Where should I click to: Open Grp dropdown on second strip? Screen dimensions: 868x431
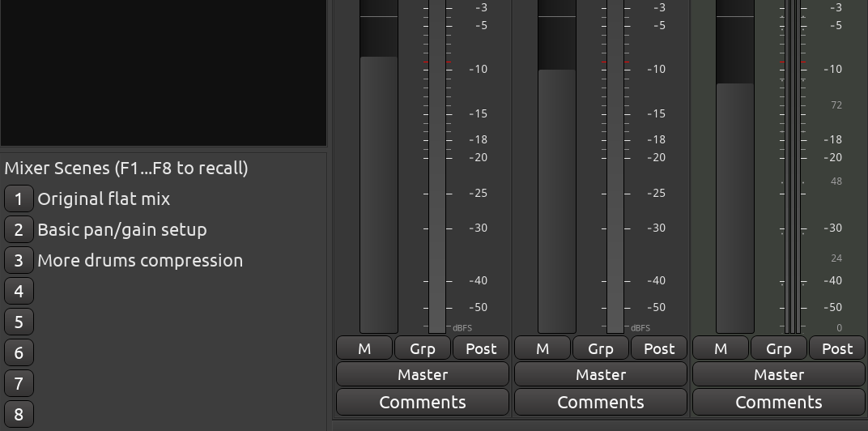click(601, 348)
